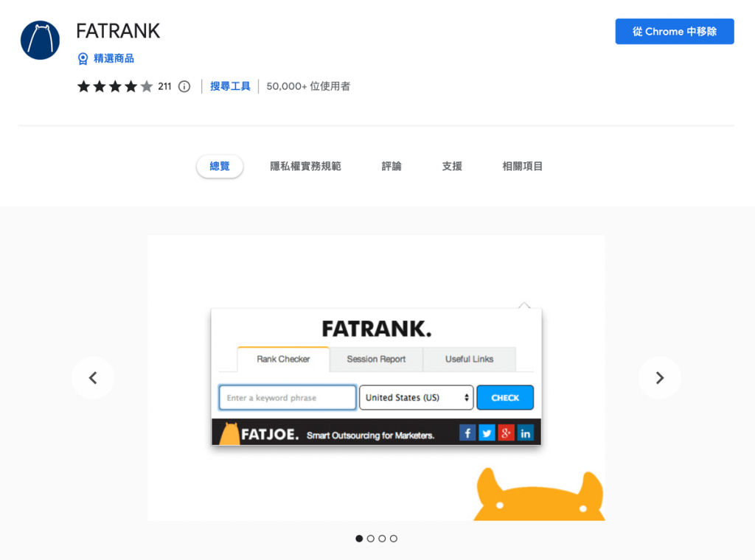Select the second carousel dot
Screen dimensions: 755x560
click(371, 539)
